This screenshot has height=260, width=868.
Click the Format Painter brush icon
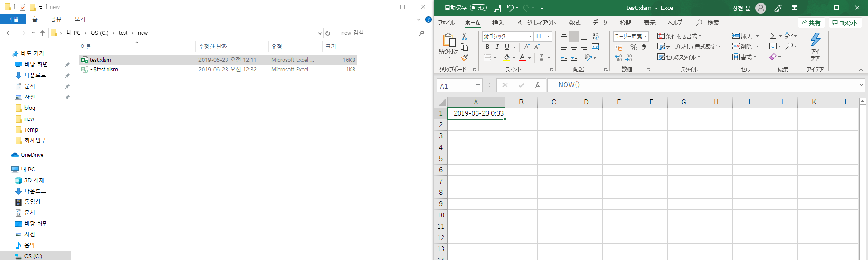[x=464, y=57]
